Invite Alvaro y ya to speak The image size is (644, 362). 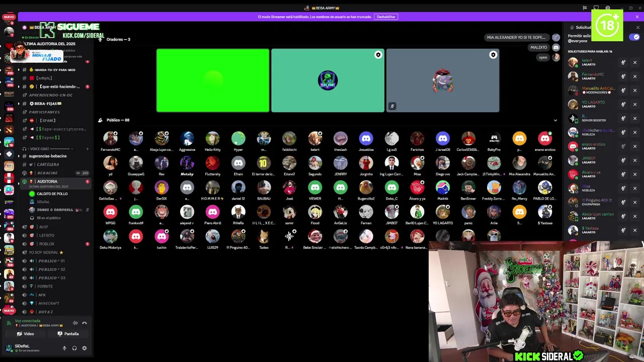623,174
